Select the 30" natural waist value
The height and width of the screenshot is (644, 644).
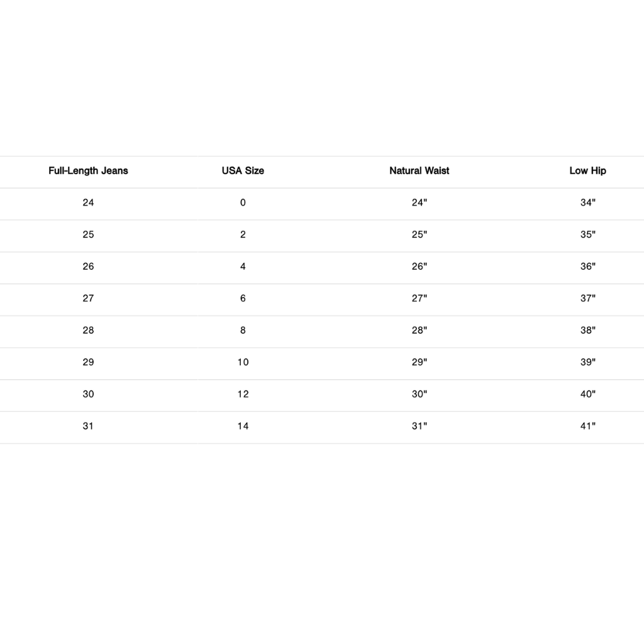419,394
